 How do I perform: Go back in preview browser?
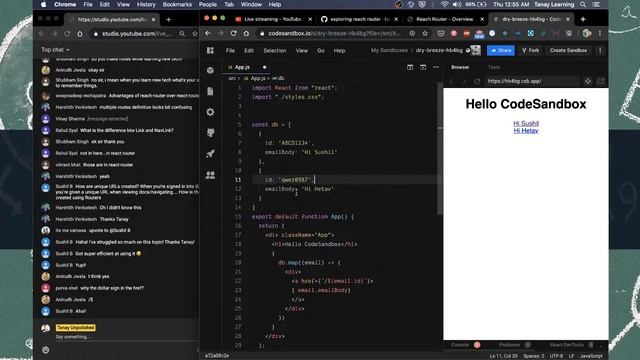(x=452, y=81)
